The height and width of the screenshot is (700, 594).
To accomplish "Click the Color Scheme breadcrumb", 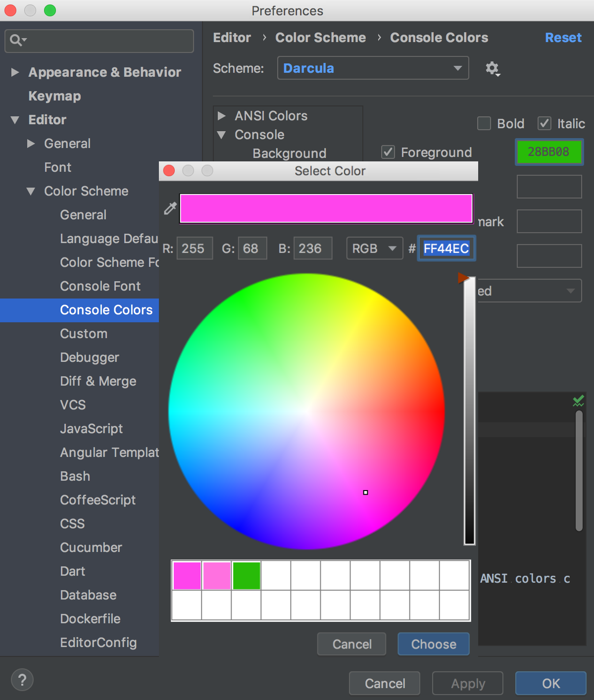I will coord(321,38).
